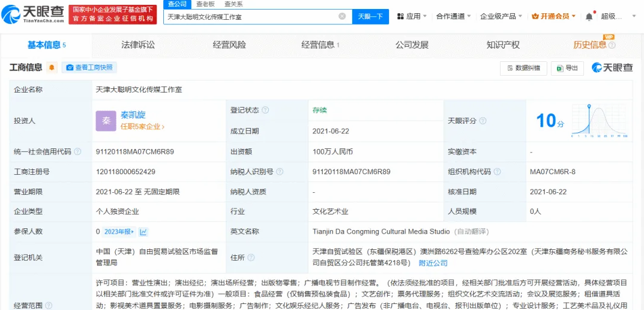Viewport: 644px width, 310px height.
Task: Click the 导出 export button
Action: 567,68
